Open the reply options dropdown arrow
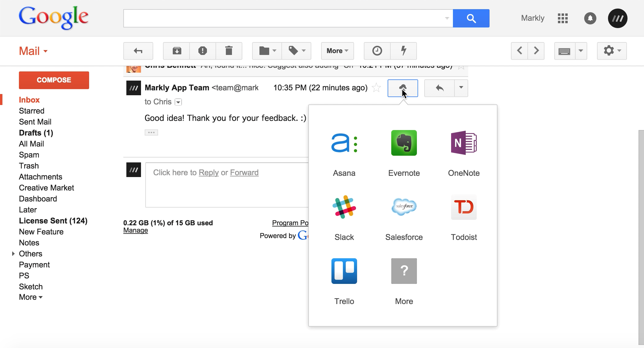Viewport: 644px width, 348px height. [461, 88]
